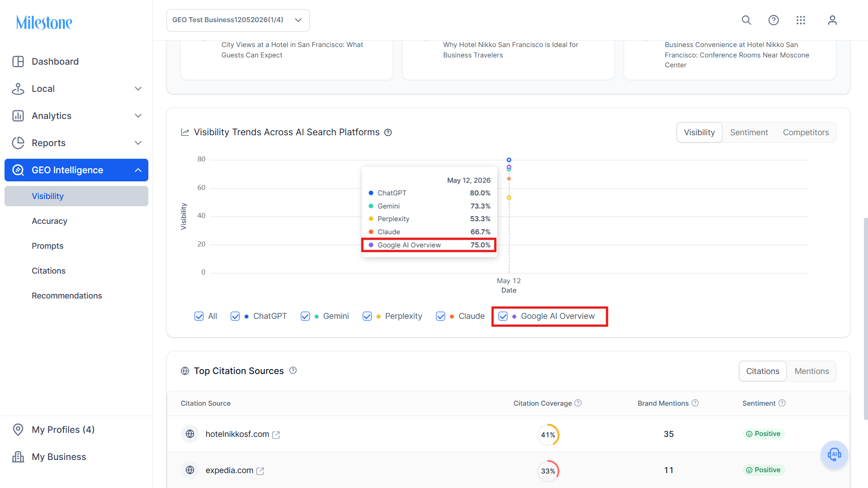
Task: Open expedia.com external link icon
Action: coord(260,471)
